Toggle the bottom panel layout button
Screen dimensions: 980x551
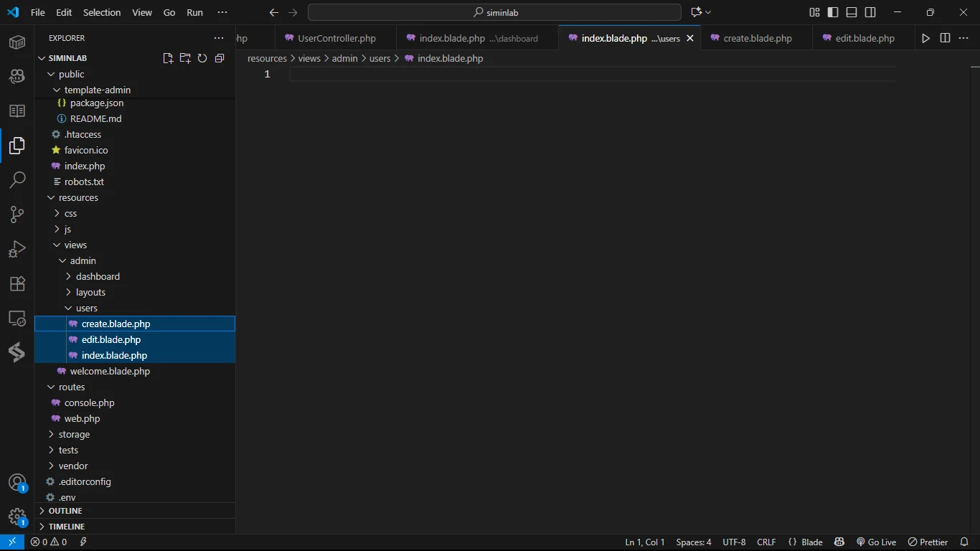[x=852, y=12]
